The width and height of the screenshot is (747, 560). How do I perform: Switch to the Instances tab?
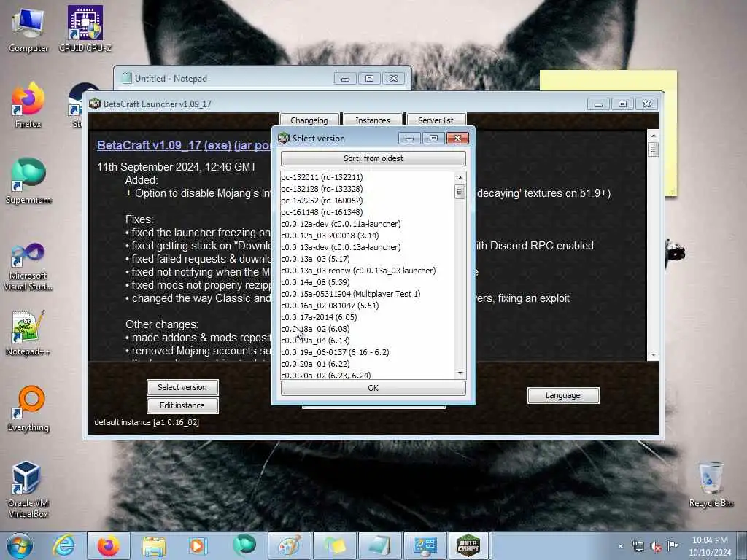pyautogui.click(x=373, y=120)
